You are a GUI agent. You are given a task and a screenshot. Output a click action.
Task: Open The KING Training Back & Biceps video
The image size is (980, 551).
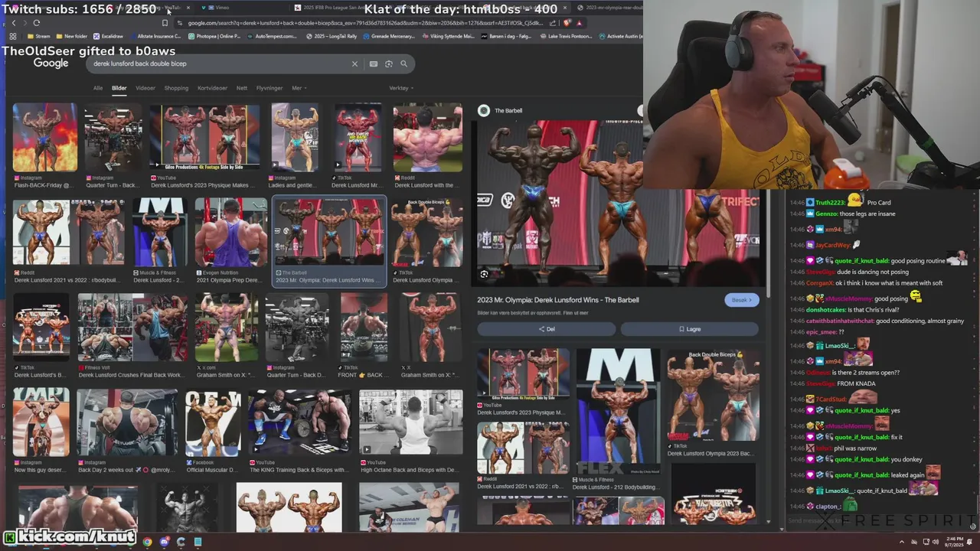click(299, 422)
